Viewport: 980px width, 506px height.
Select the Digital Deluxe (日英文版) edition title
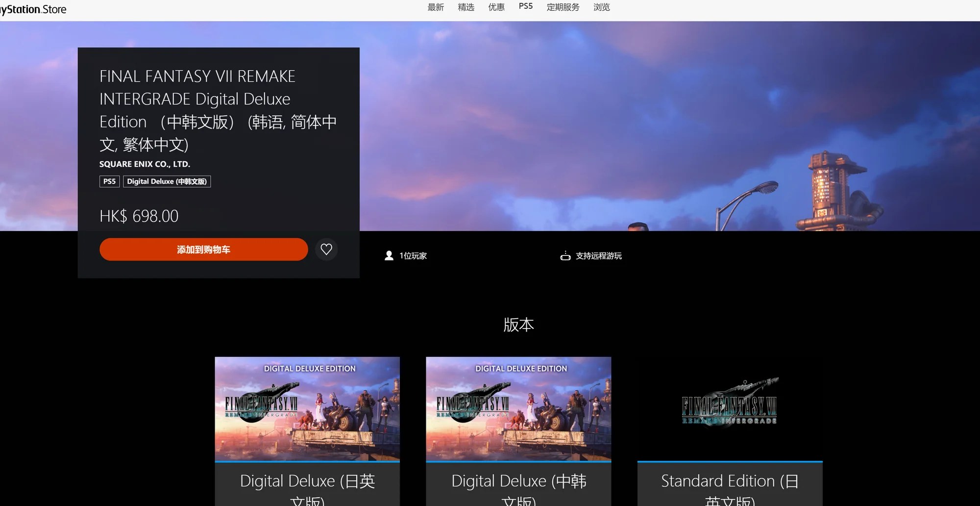(307, 489)
